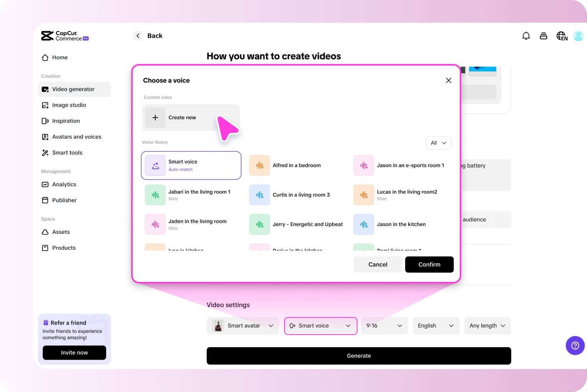The image size is (587, 392).
Task: Open the English language dropdown
Action: tap(436, 326)
